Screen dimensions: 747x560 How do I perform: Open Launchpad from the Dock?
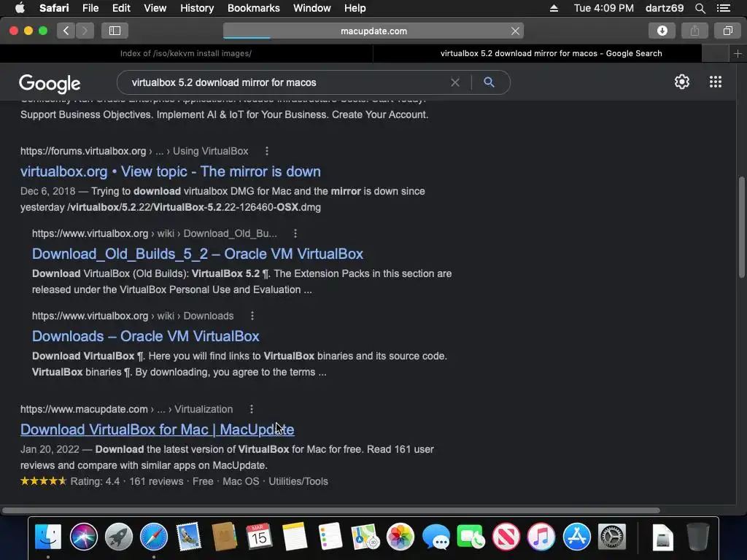tap(119, 537)
